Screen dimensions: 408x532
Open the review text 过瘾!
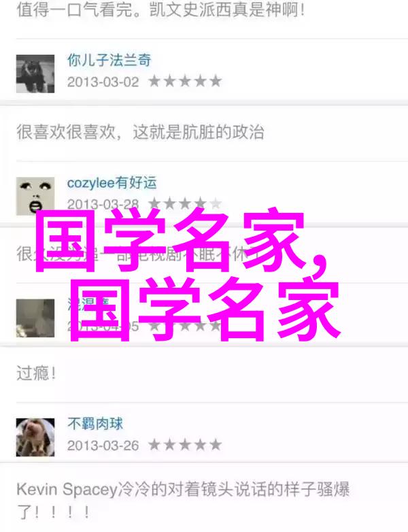pos(36,373)
